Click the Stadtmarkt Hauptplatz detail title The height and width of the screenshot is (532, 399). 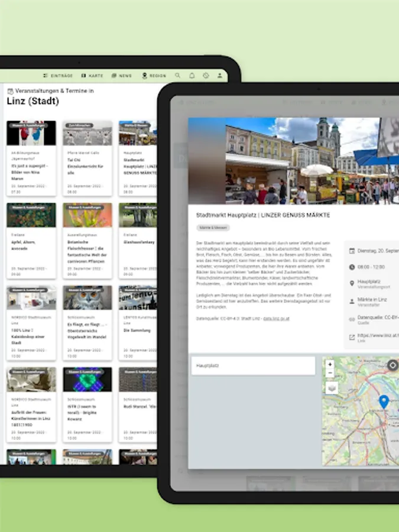pos(263,215)
